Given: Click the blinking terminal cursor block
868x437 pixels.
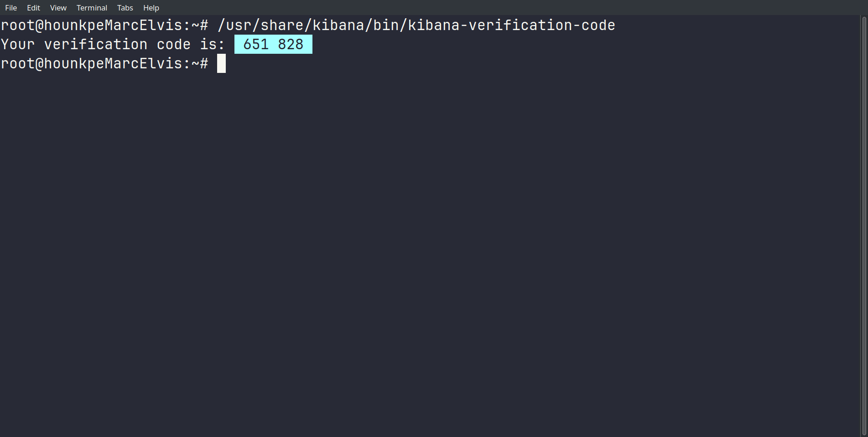Looking at the screenshot, I should [x=221, y=63].
